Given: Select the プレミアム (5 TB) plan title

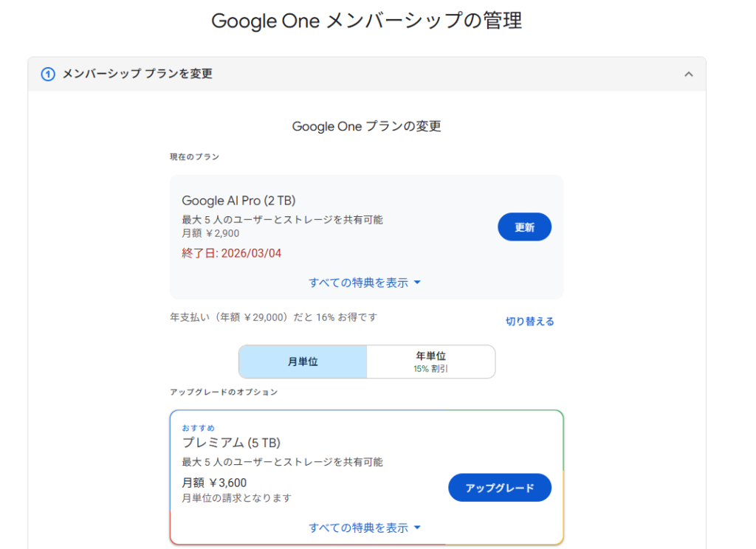Looking at the screenshot, I should coord(231,443).
